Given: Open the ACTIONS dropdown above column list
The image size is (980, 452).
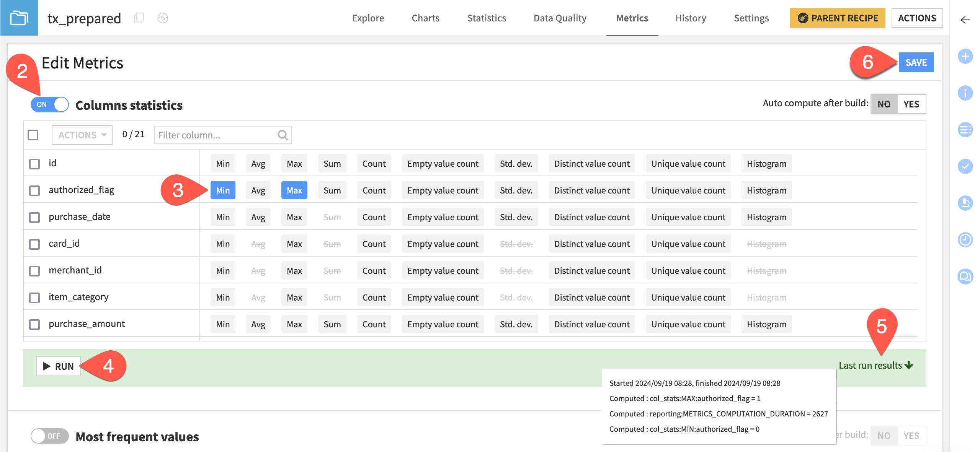Looking at the screenshot, I should (82, 135).
